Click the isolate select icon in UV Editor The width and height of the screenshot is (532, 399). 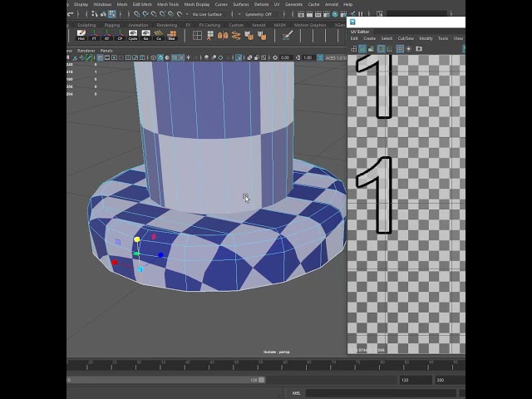pos(408,49)
